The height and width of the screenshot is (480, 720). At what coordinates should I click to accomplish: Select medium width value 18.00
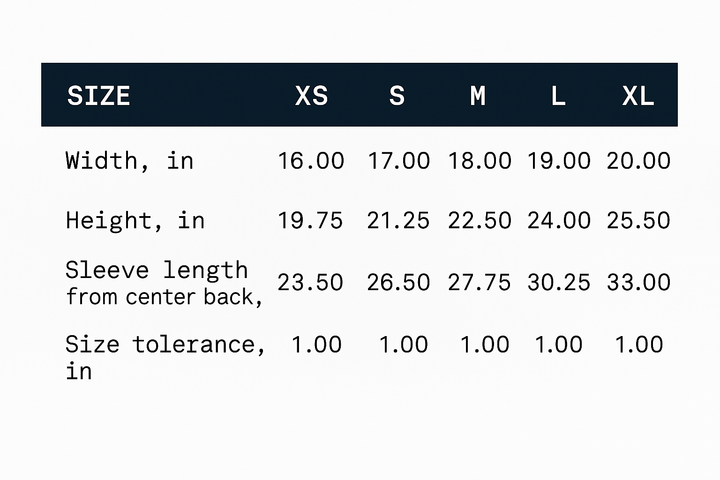[x=479, y=161]
